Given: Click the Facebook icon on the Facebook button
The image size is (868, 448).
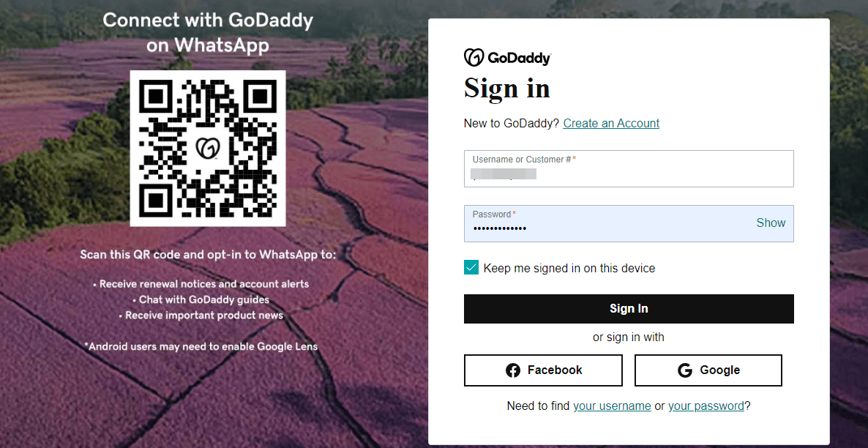Looking at the screenshot, I should tap(513, 370).
